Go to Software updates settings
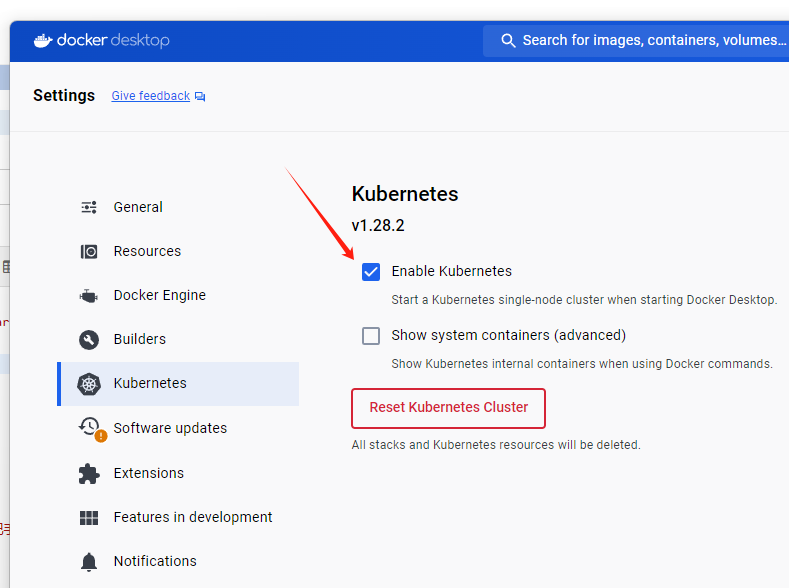 [170, 428]
